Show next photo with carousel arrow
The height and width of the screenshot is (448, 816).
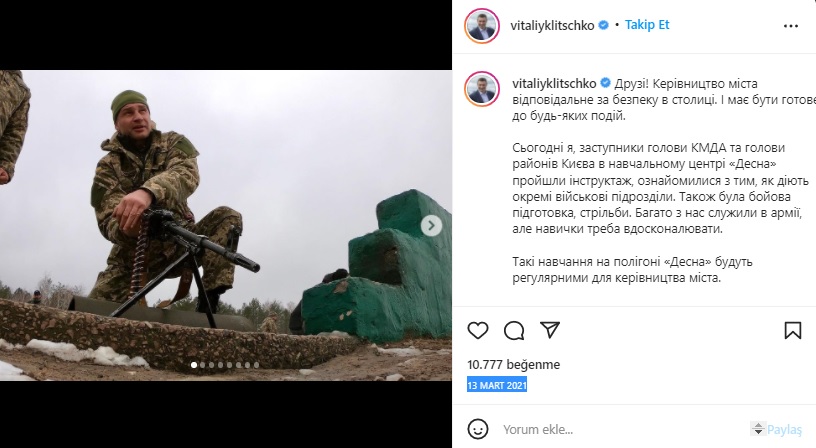431,225
